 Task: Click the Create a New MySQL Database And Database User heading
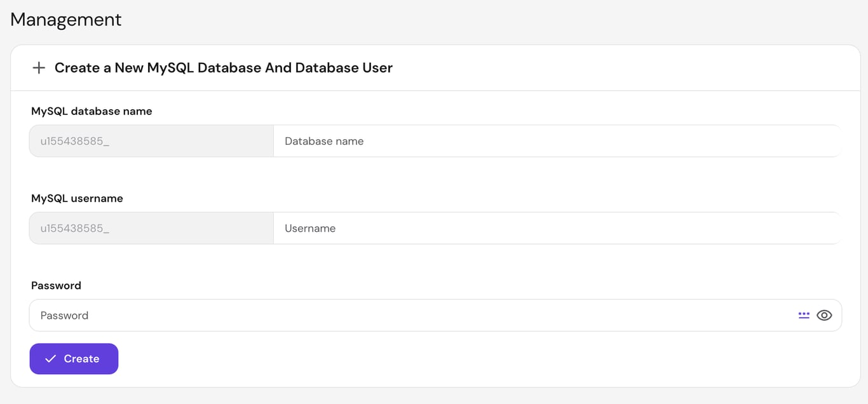click(224, 68)
